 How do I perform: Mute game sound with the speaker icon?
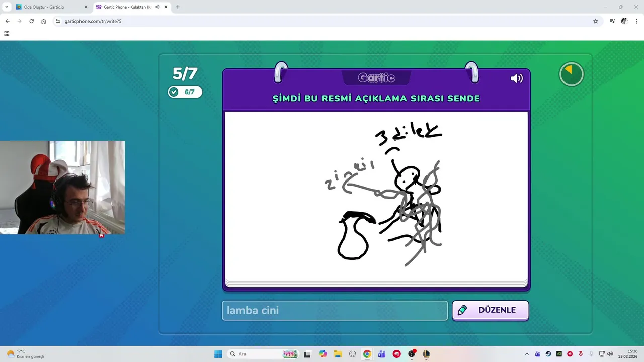click(x=517, y=78)
